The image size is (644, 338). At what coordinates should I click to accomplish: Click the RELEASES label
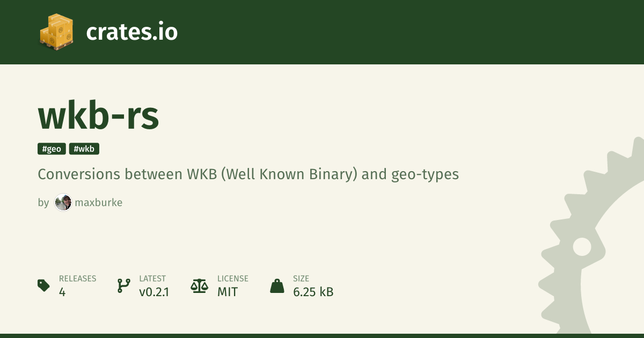click(77, 278)
